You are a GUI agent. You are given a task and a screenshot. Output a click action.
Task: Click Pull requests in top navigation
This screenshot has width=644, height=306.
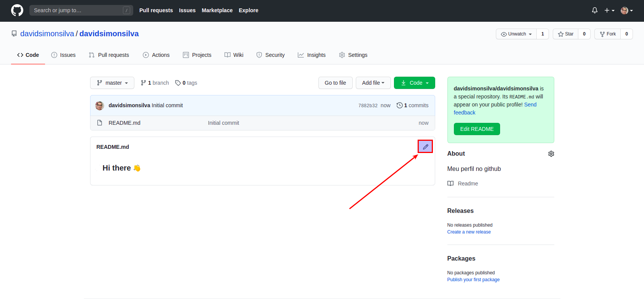tap(156, 10)
